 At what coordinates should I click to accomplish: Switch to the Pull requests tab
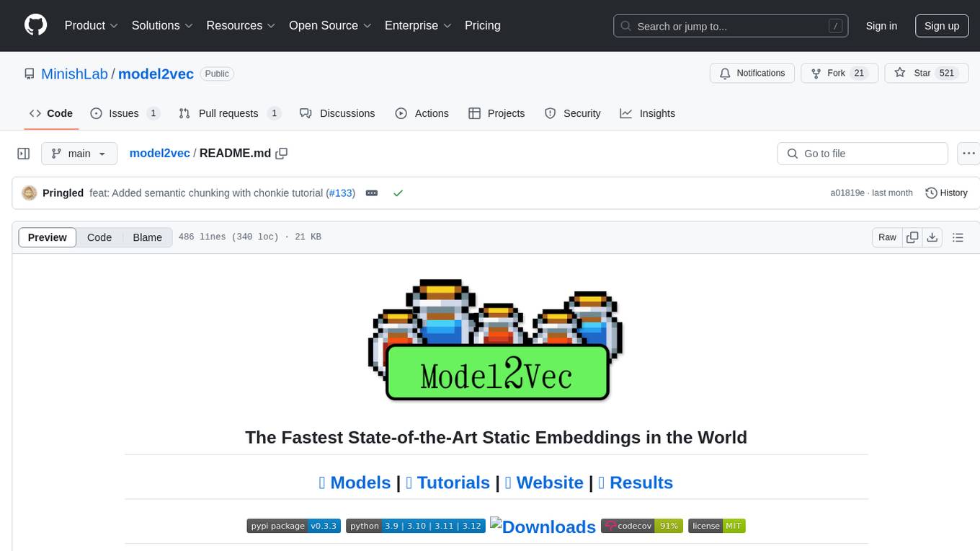point(229,113)
